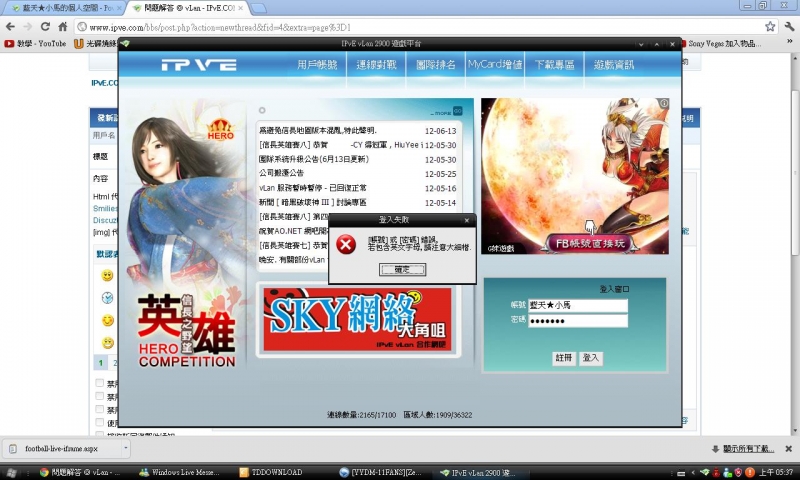Screen dimensions: 800x480
Task: Open the 公司搬遷公告 news item
Action: pyautogui.click(x=358, y=173)
